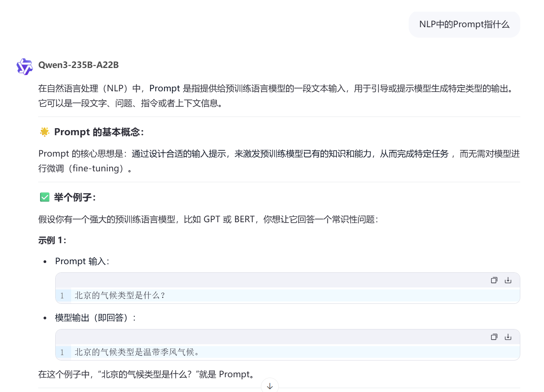Click code line 北京的气候类型是温带季风气候。
This screenshot has width=544, height=392.
click(x=137, y=352)
